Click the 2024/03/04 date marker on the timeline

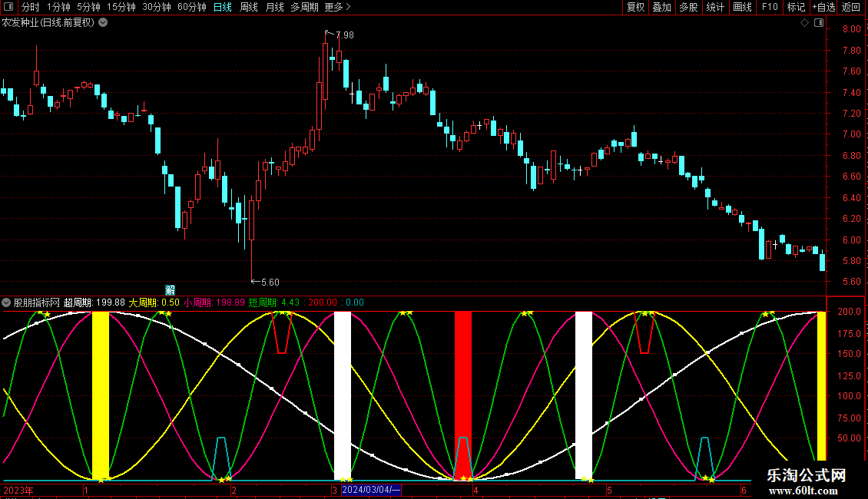tap(371, 490)
